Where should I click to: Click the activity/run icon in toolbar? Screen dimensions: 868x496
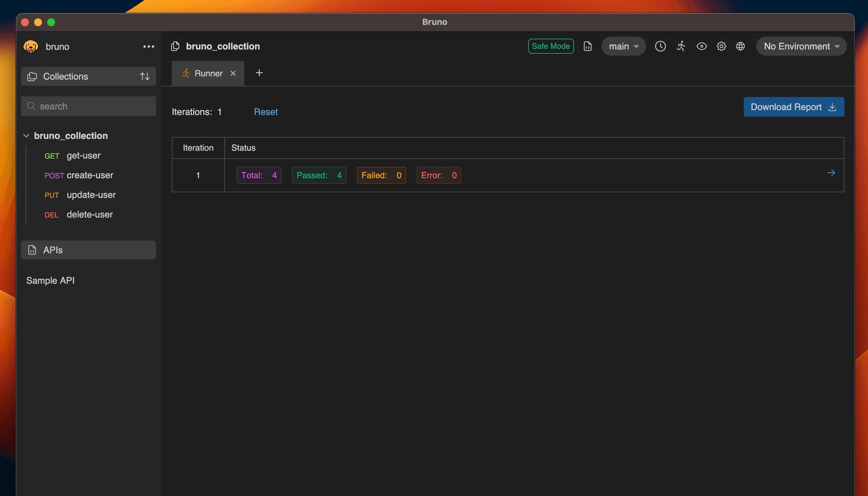point(681,46)
